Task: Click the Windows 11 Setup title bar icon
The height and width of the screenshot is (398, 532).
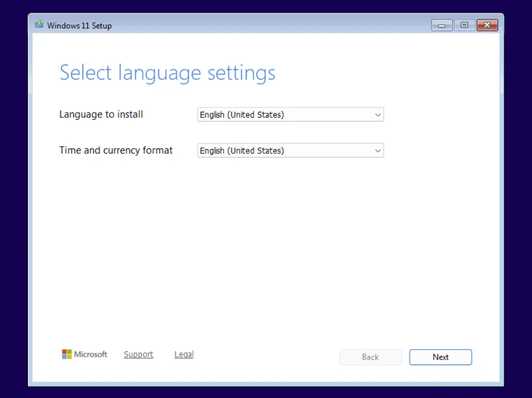Action: coord(39,24)
